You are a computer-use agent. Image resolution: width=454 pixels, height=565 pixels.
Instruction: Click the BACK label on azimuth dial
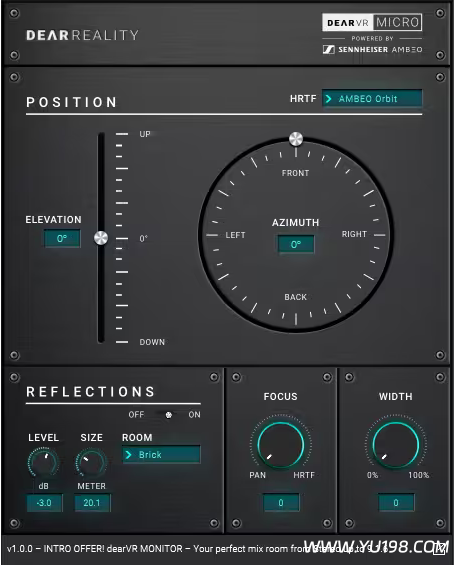pyautogui.click(x=295, y=297)
